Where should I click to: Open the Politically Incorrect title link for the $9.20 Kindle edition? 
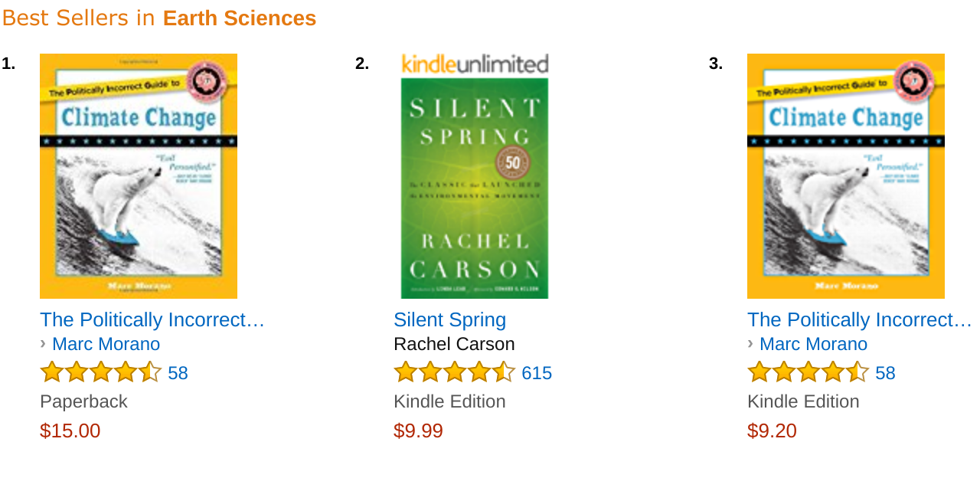(860, 319)
